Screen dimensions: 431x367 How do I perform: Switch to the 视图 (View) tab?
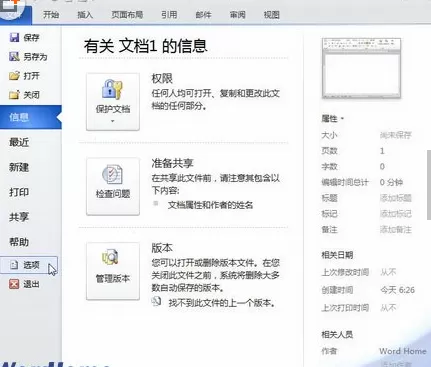click(x=271, y=15)
